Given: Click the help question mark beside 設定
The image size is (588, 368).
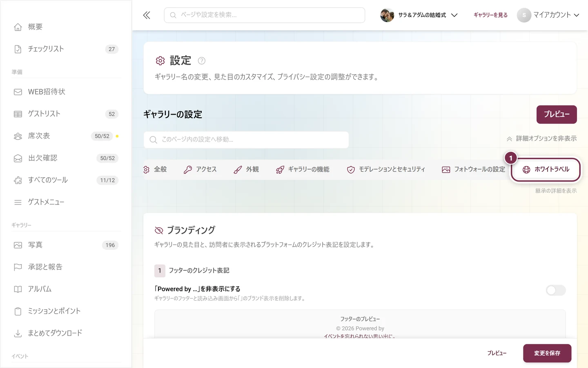Looking at the screenshot, I should click(x=201, y=61).
